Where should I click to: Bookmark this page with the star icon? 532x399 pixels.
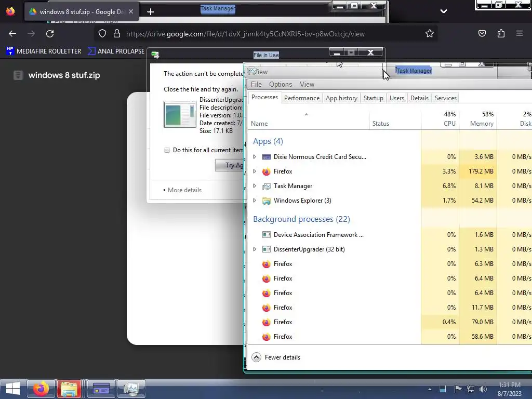tap(430, 34)
